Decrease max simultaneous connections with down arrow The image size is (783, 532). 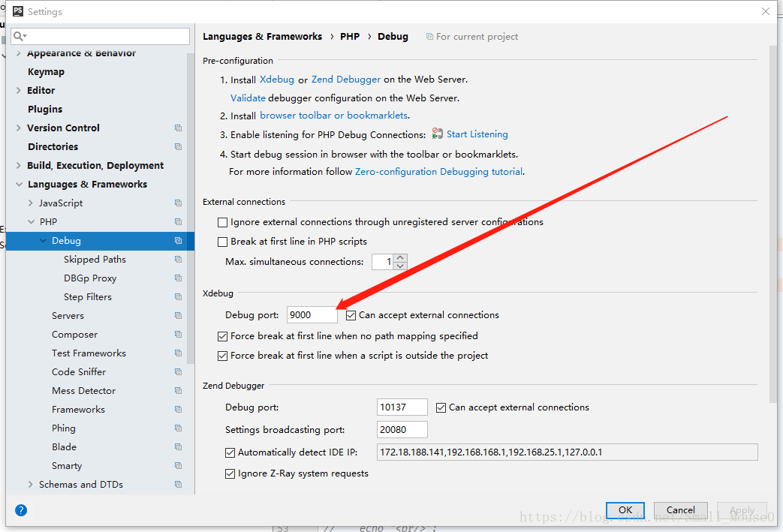coord(400,266)
